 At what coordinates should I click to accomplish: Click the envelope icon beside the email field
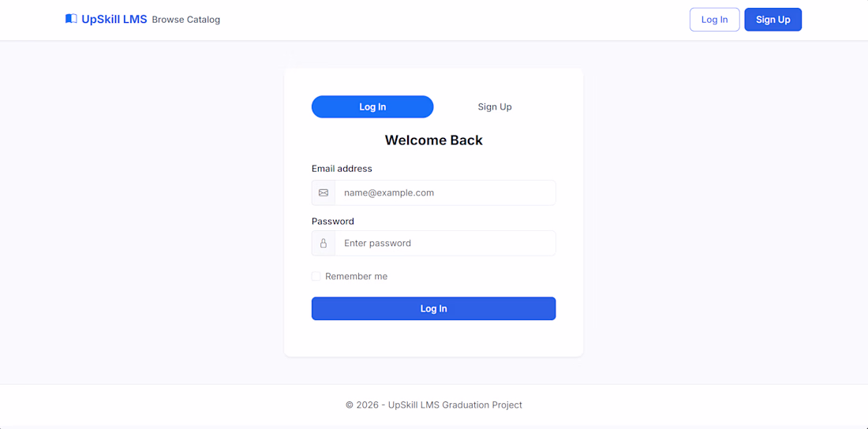pos(324,192)
